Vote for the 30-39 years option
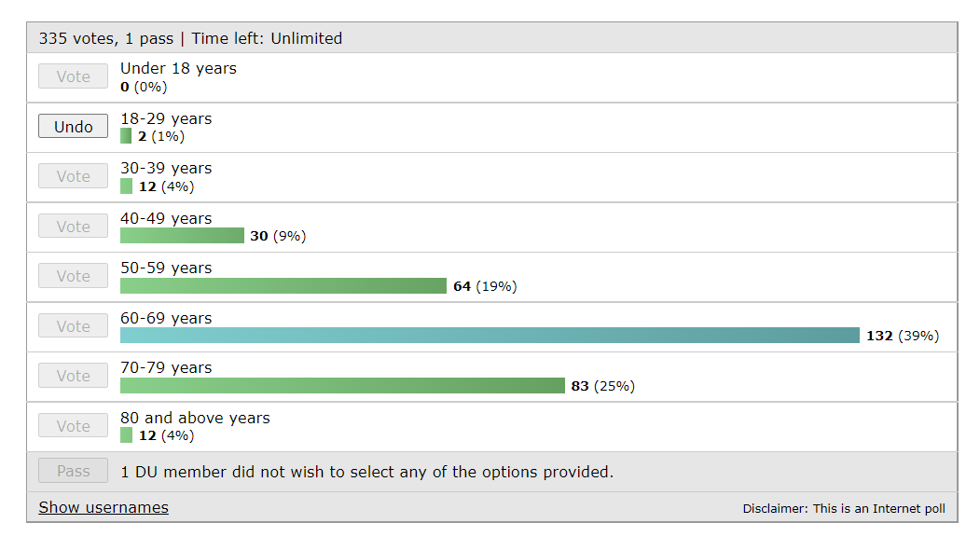This screenshot has height=537, width=980. coord(73,176)
